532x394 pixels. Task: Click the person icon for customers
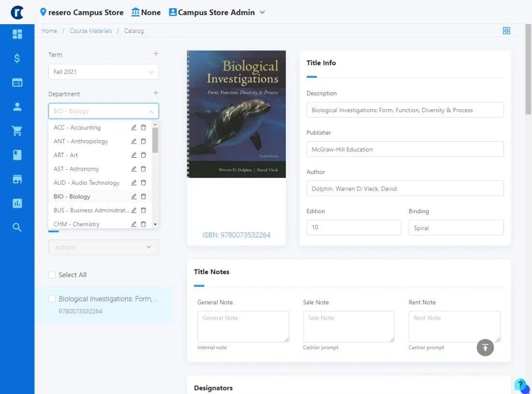[16, 106]
